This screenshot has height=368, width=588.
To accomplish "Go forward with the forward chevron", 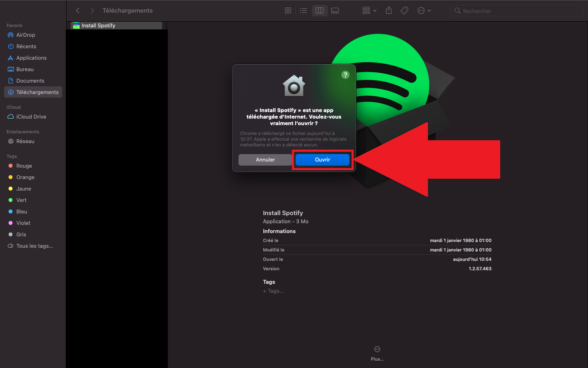I will tap(92, 11).
